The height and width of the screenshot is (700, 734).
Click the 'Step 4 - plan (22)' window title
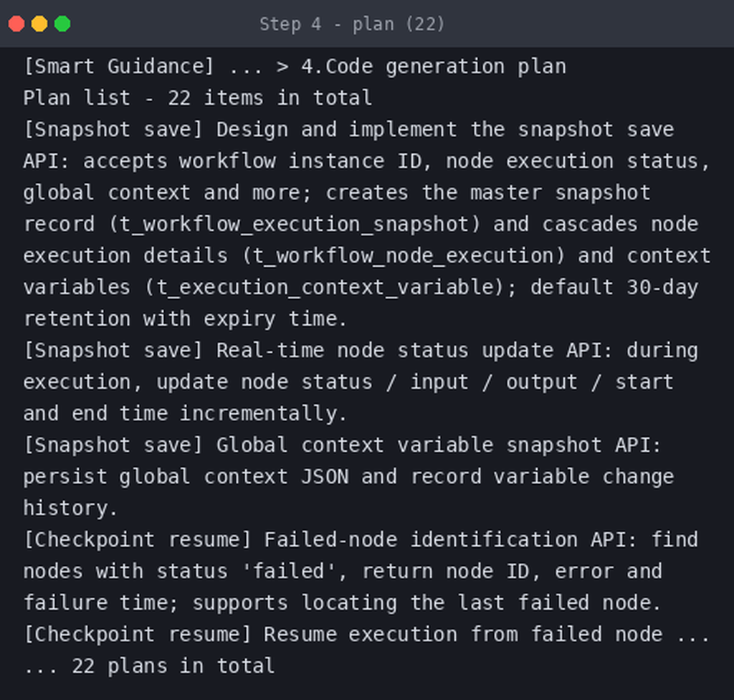(352, 24)
